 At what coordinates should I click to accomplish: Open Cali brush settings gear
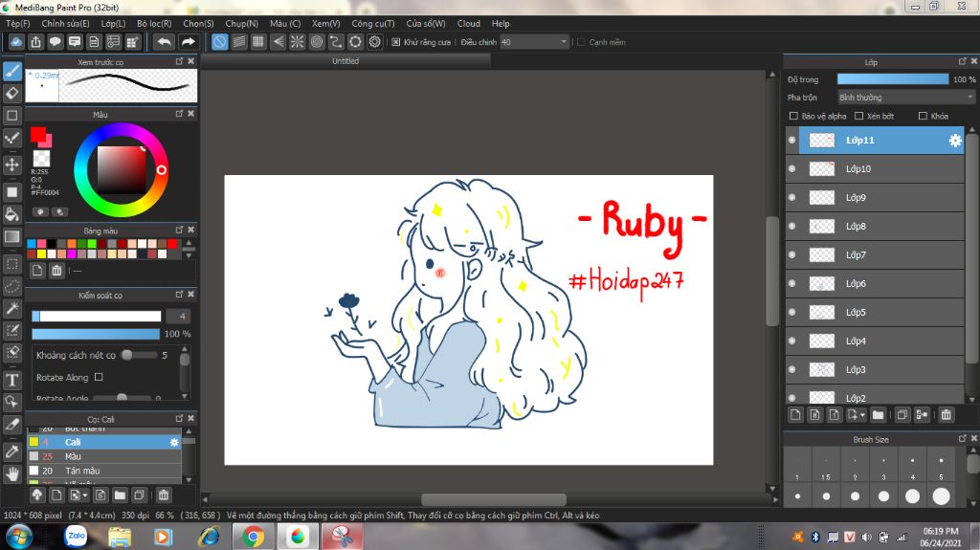click(x=174, y=442)
